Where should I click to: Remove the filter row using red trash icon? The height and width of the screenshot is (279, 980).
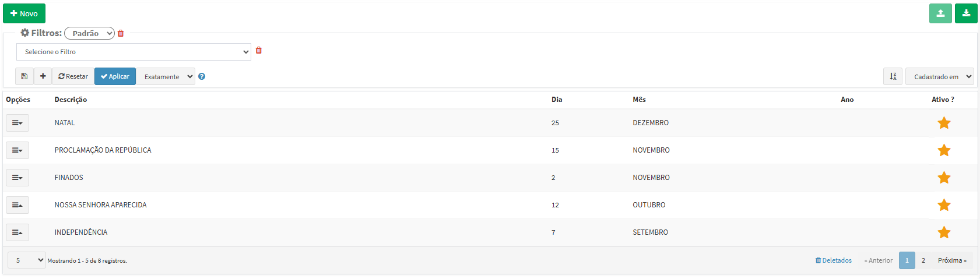pos(259,51)
